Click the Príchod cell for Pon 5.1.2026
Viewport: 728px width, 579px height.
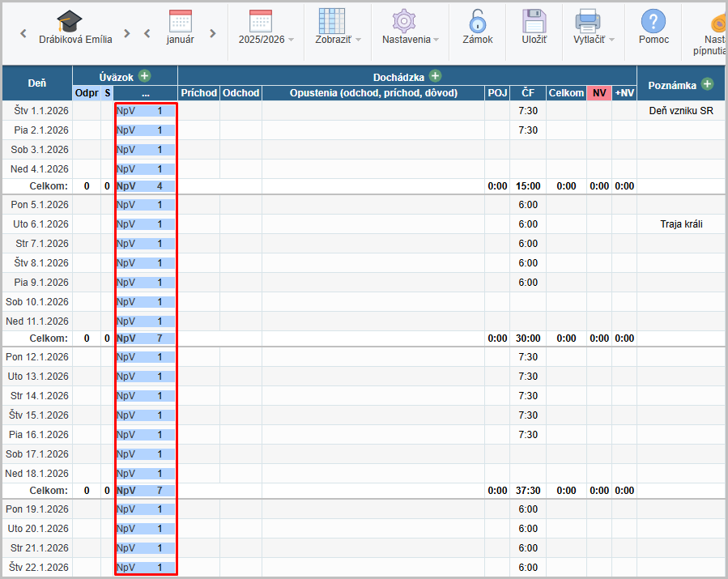(x=198, y=205)
